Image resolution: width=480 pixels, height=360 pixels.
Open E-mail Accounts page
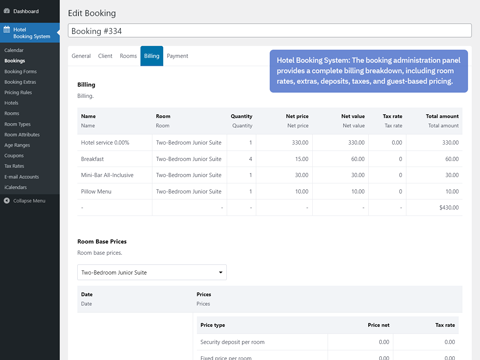[x=22, y=177]
